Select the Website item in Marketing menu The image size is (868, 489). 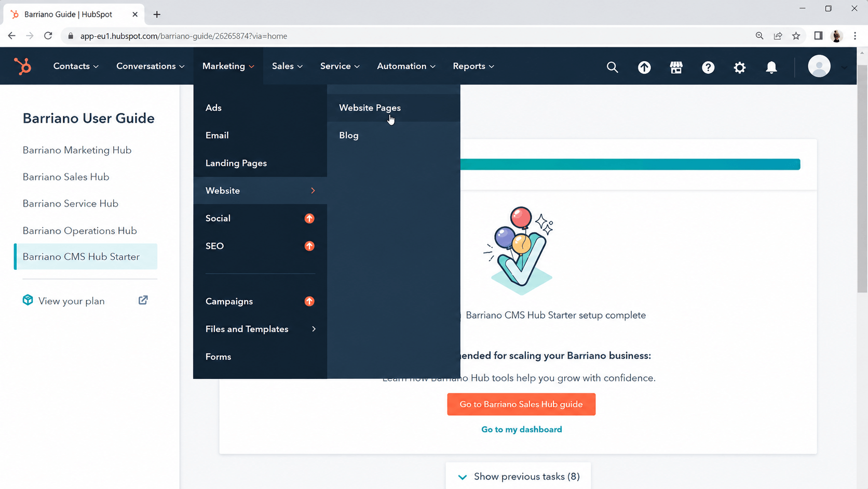tap(260, 191)
